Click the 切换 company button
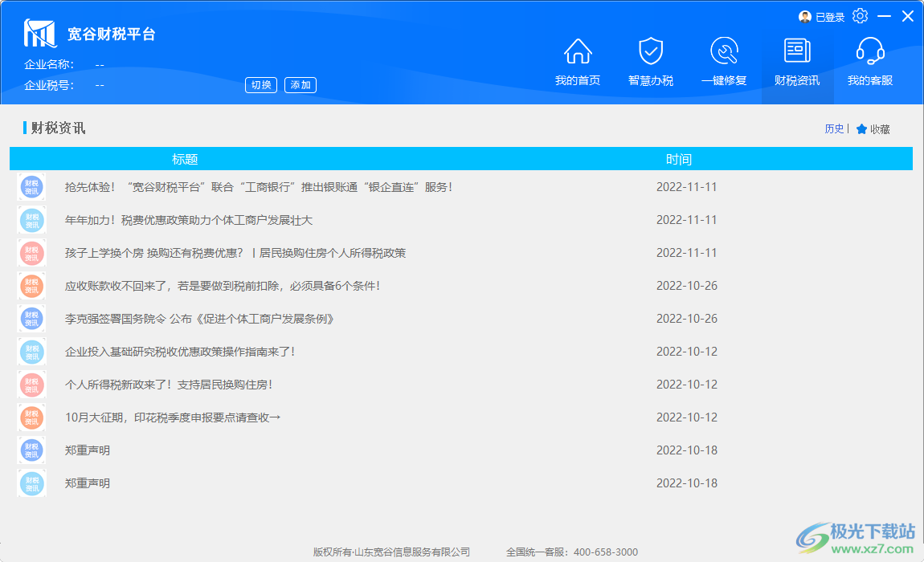Image resolution: width=924 pixels, height=562 pixels. 261,85
